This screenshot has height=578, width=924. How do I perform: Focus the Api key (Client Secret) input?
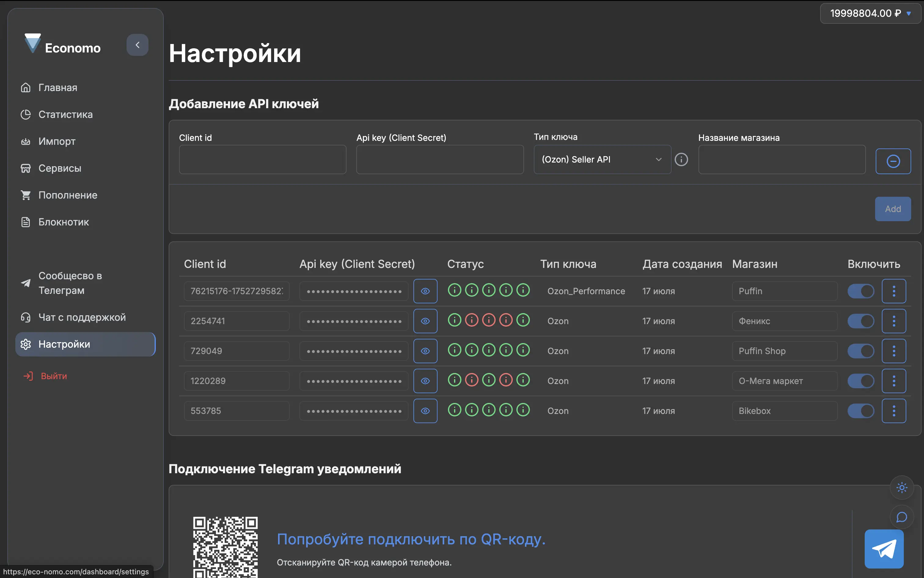(440, 159)
